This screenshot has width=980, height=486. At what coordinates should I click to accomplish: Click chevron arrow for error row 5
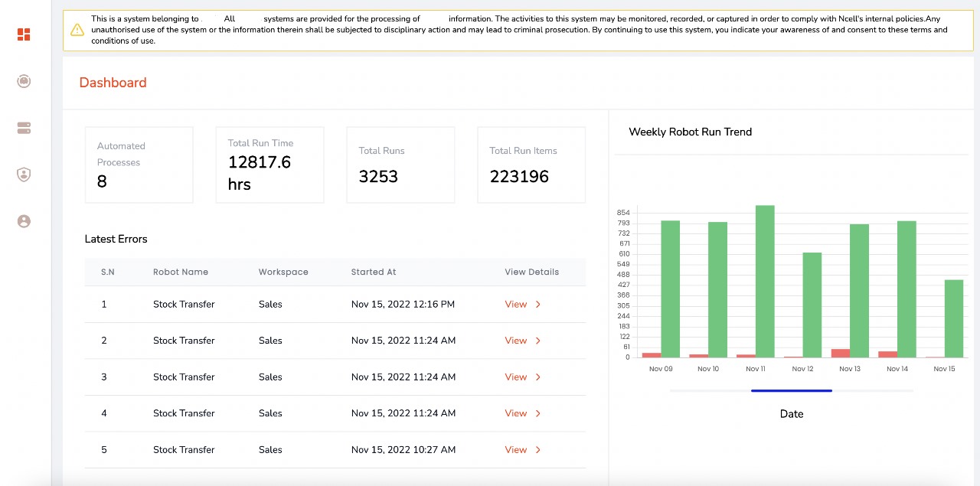pos(538,450)
